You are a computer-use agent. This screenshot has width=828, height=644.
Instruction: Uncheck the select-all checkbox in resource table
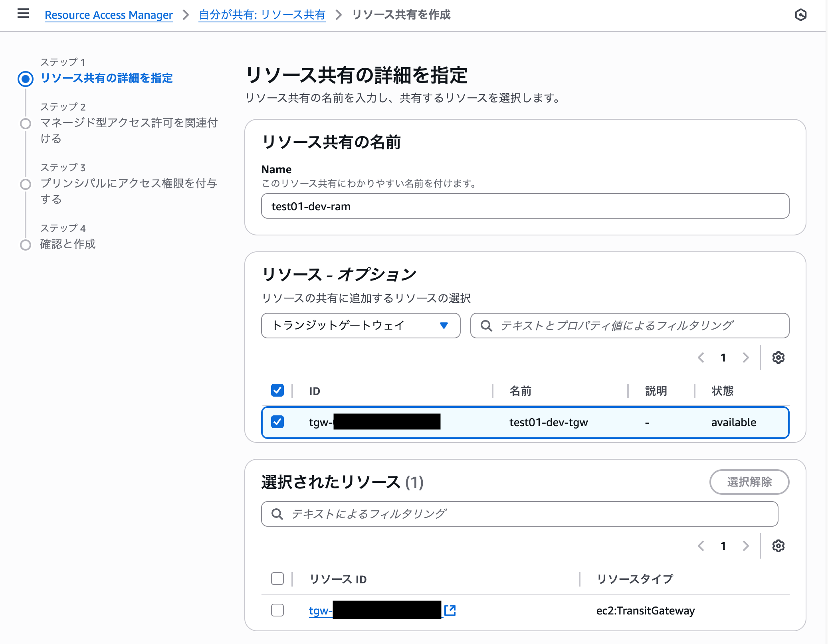277,390
